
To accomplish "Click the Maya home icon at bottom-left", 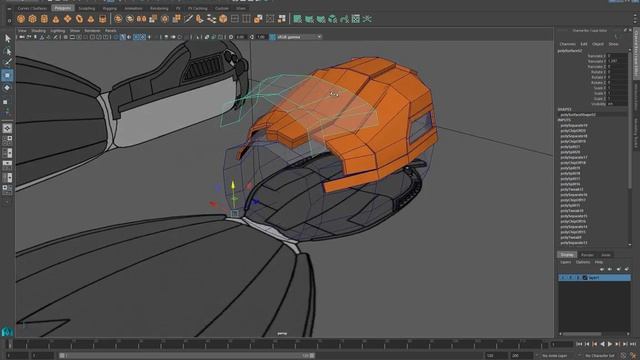I will click(7, 332).
